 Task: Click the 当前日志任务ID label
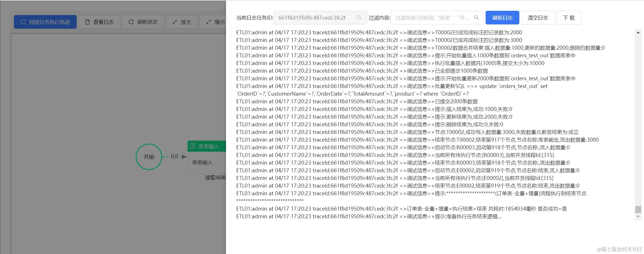pyautogui.click(x=255, y=18)
